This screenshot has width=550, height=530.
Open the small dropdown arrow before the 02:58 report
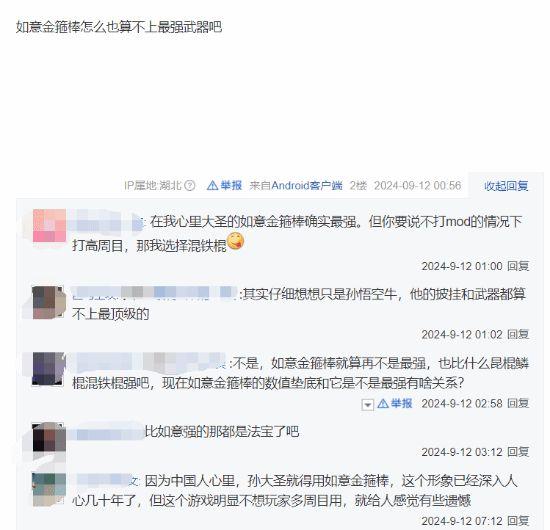point(367,405)
